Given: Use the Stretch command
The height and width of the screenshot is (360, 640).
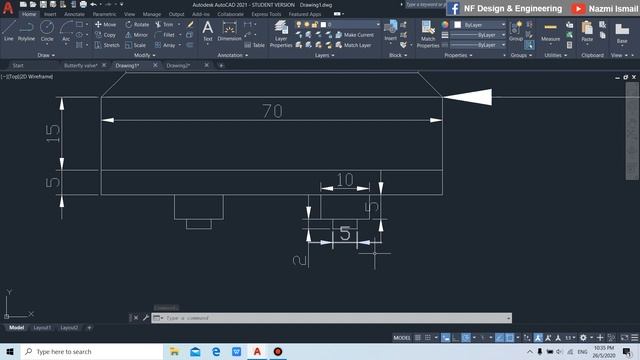Looking at the screenshot, I should point(107,45).
